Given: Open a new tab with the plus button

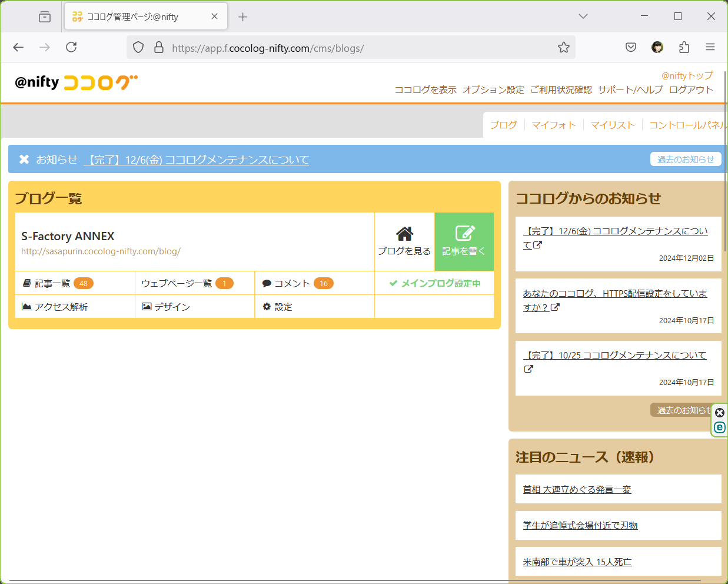Looking at the screenshot, I should [x=242, y=16].
